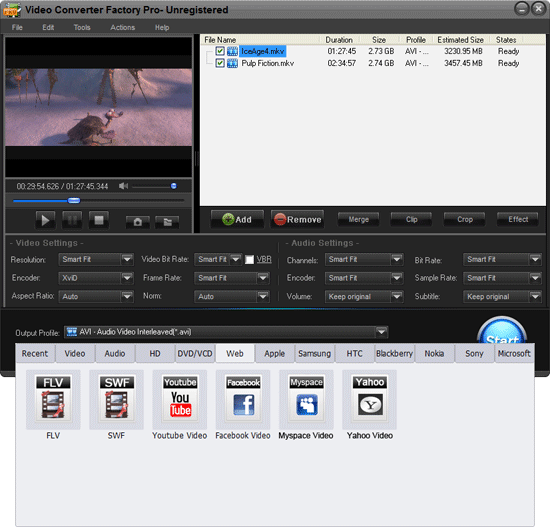
Task: Click the Pulp Fiction.mkv film strip icon
Action: [x=232, y=63]
